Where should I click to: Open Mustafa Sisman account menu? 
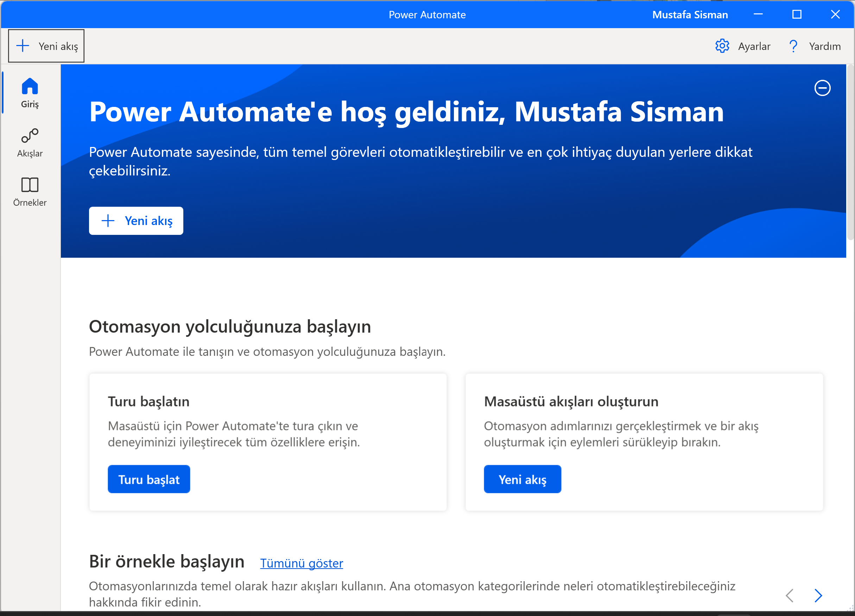(x=690, y=15)
